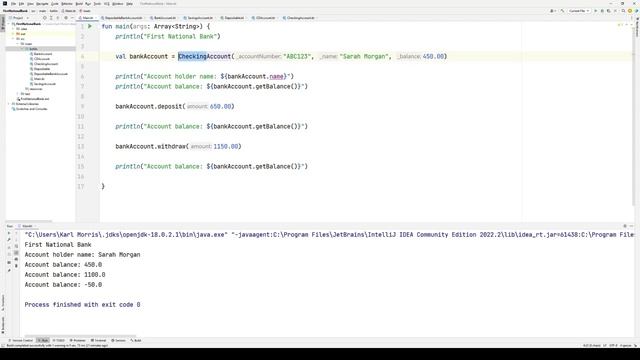Open the Current File run configuration dropdown
Viewport: 640px width, 360px height.
580,11
